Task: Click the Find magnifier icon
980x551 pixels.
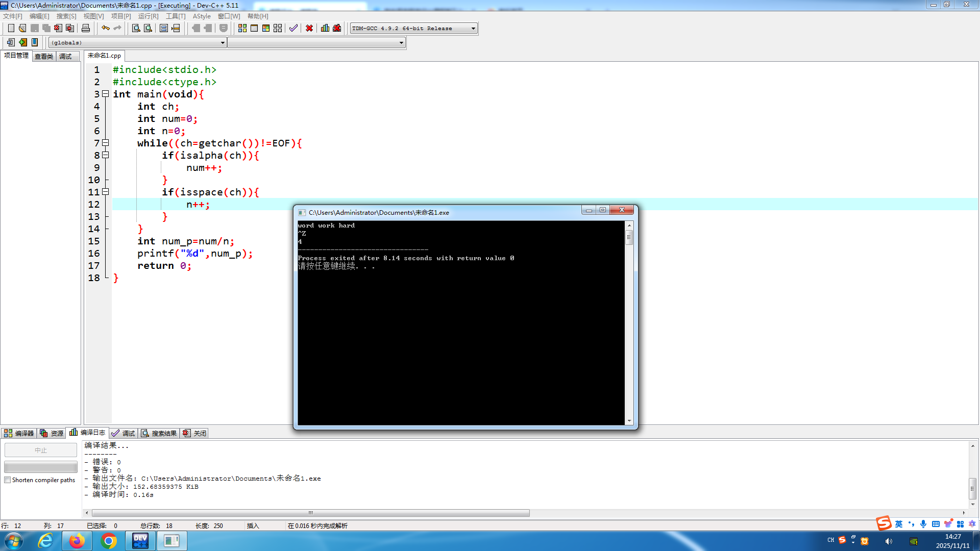Action: coord(136,28)
